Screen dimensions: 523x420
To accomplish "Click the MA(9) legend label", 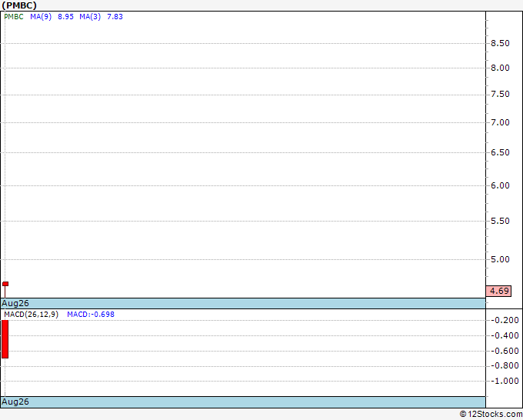I will coord(41,17).
